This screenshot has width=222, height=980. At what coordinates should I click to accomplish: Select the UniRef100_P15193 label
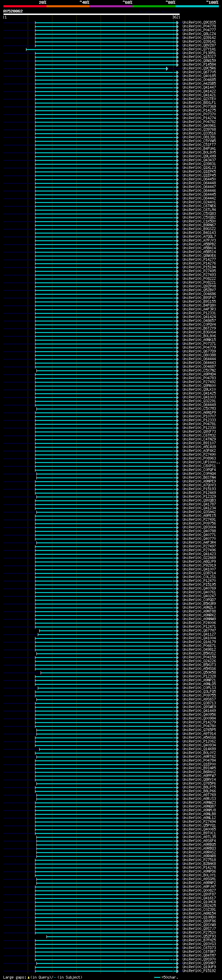pos(199,489)
